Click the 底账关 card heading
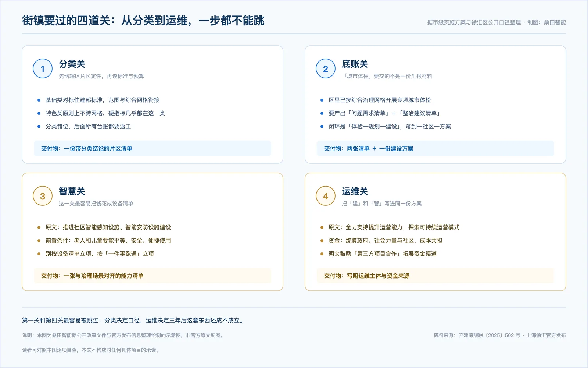Image resolution: width=588 pixels, height=368 pixels. pos(355,64)
